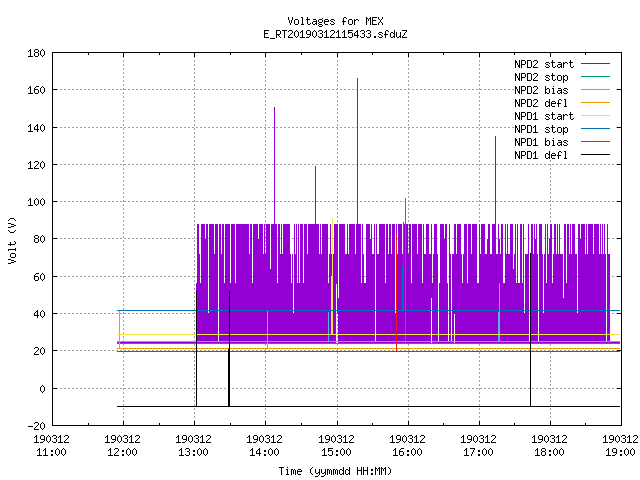Click the green NPD2 stop legend line

[596, 77]
